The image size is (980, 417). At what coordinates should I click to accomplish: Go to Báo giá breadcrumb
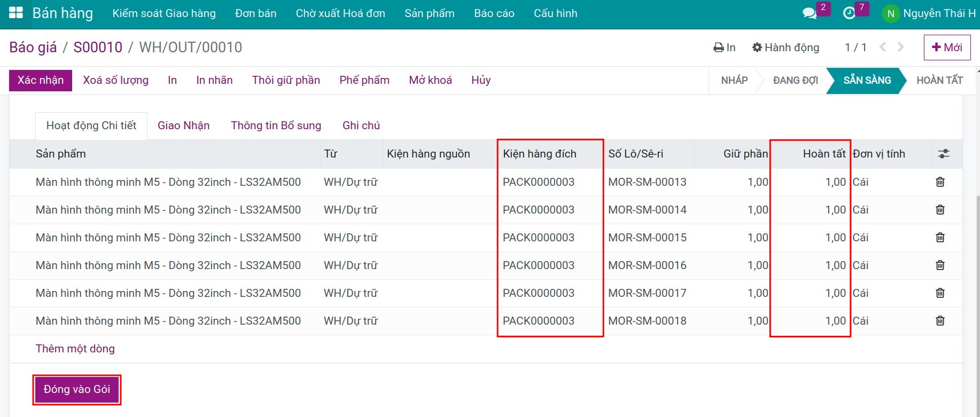(33, 48)
